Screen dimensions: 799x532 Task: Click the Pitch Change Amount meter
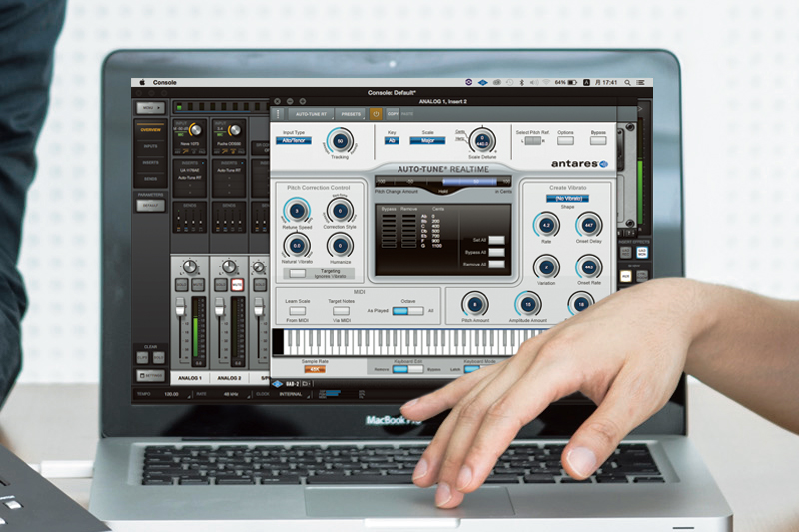tap(442, 182)
